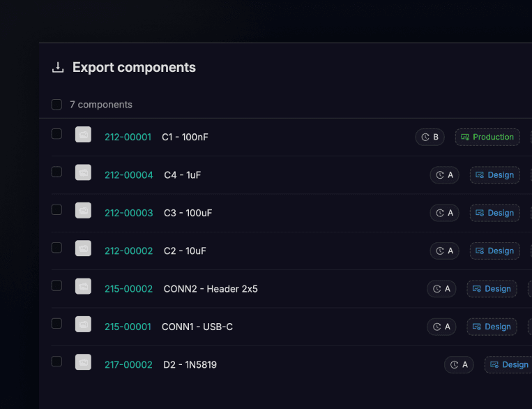The width and height of the screenshot is (532, 409).
Task: Open part number 217-00002 link
Action: point(128,364)
